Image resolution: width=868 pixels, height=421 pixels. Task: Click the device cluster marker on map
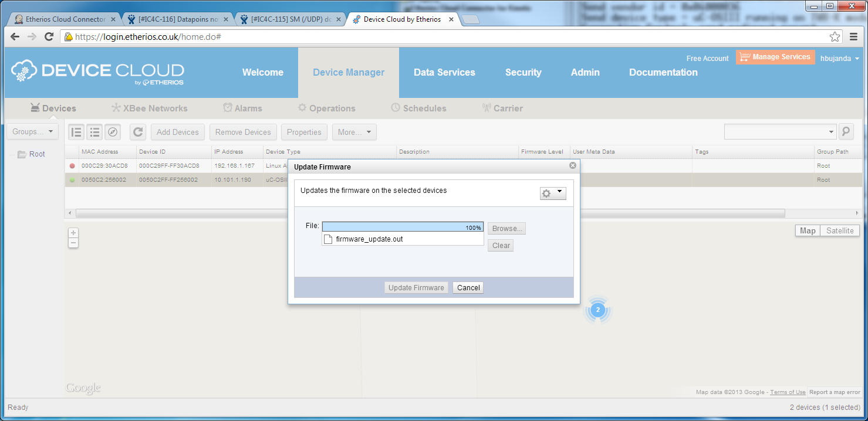[x=597, y=310]
